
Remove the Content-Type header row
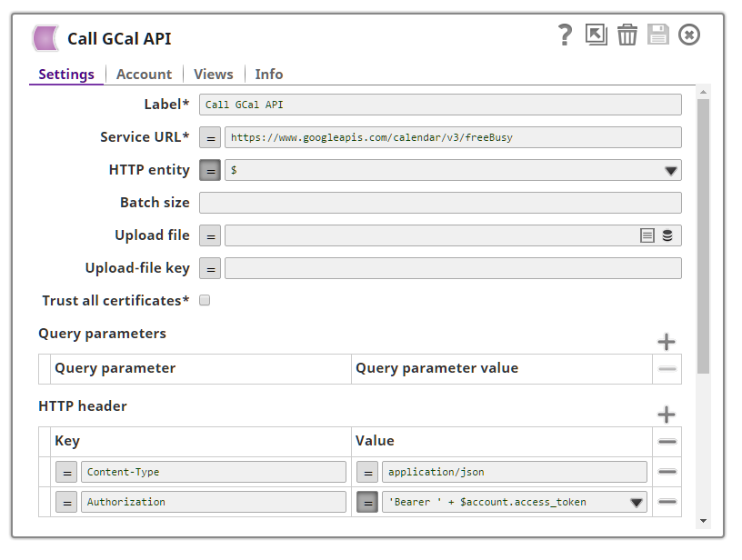tap(667, 472)
